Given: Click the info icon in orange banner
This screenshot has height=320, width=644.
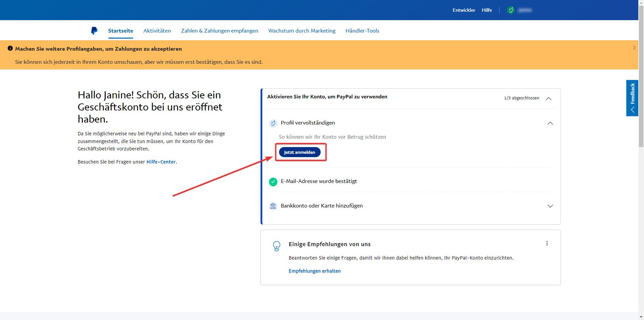Looking at the screenshot, I should pyautogui.click(x=10, y=48).
